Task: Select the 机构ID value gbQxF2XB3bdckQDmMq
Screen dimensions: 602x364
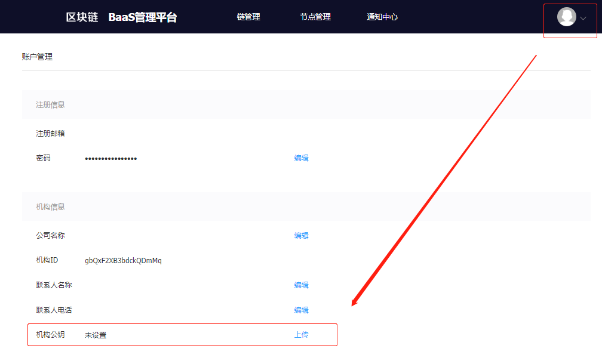Action: (123, 261)
